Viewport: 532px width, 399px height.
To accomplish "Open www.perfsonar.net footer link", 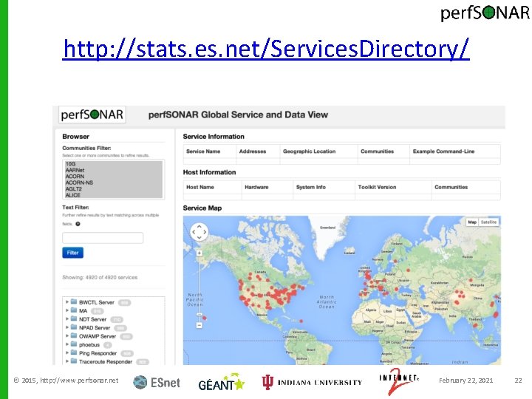I will click(x=79, y=381).
